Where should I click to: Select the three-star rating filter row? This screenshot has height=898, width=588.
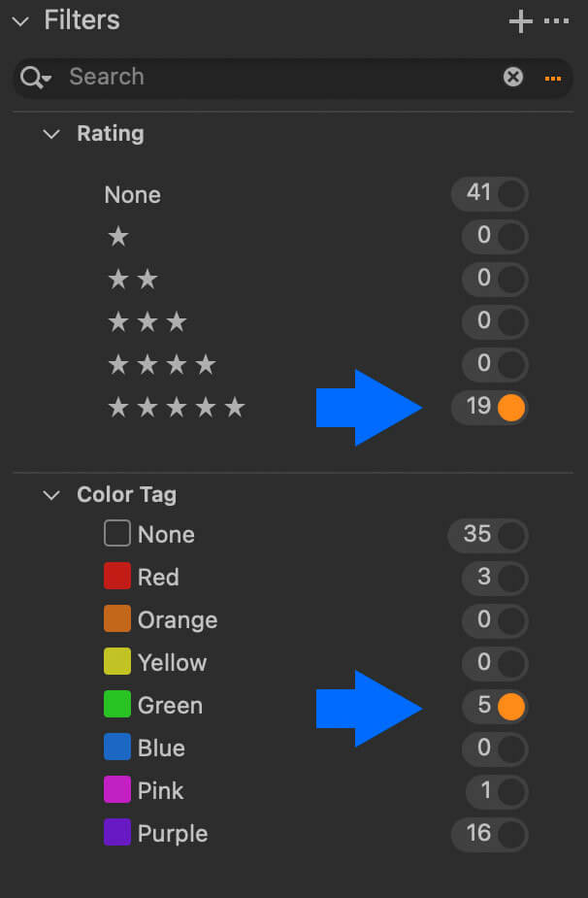coord(147,321)
